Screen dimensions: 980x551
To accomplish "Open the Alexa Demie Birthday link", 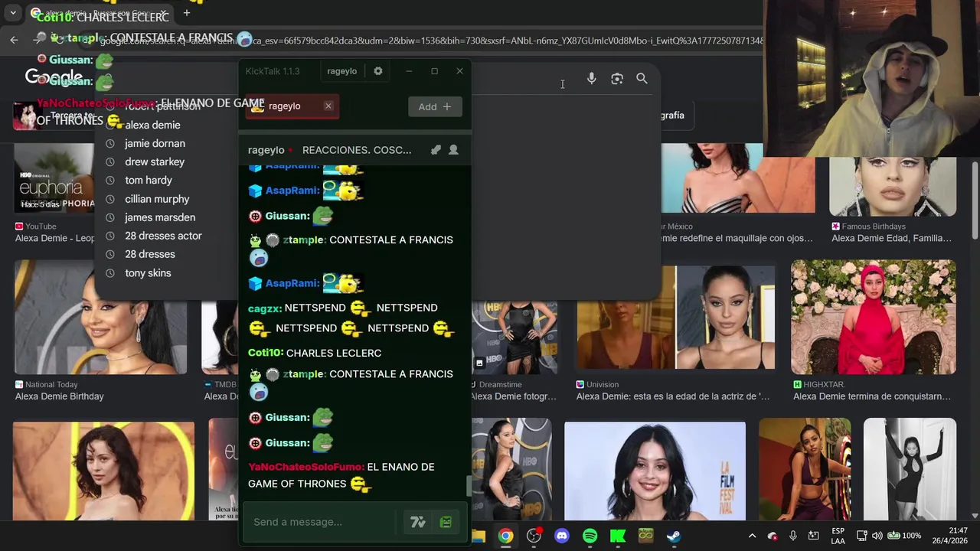I will (59, 396).
